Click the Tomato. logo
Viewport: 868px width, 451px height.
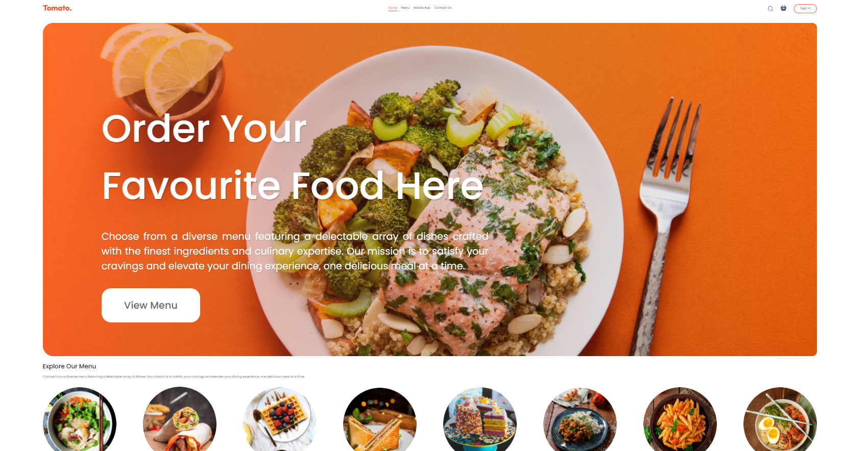pyautogui.click(x=57, y=8)
